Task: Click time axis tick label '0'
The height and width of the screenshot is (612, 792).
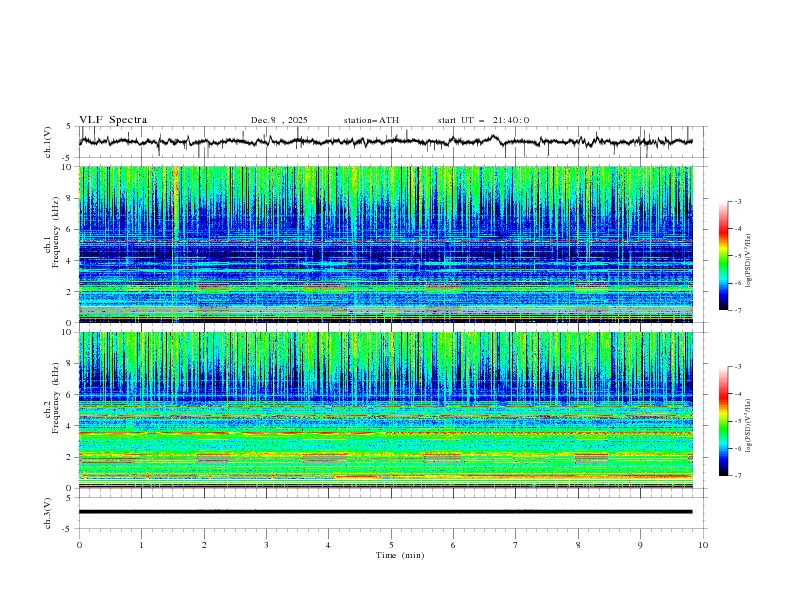Action: click(x=79, y=545)
